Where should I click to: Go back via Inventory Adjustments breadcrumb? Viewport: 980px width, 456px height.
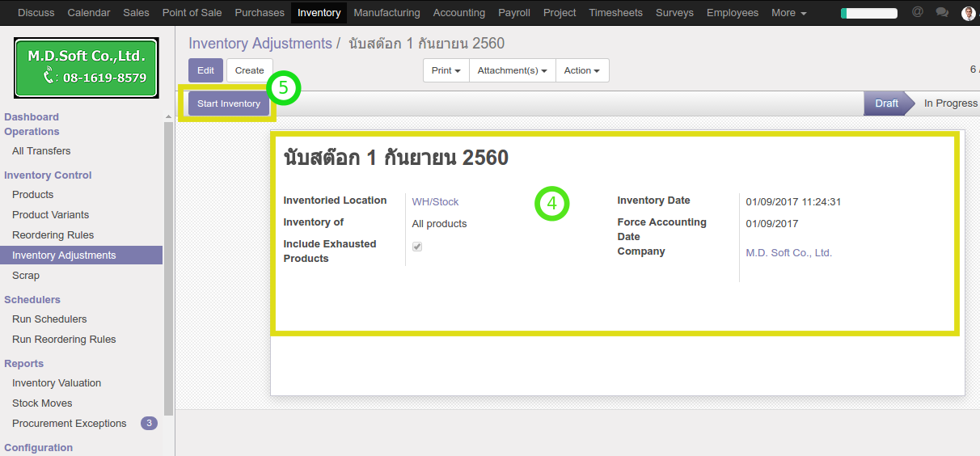click(x=260, y=44)
